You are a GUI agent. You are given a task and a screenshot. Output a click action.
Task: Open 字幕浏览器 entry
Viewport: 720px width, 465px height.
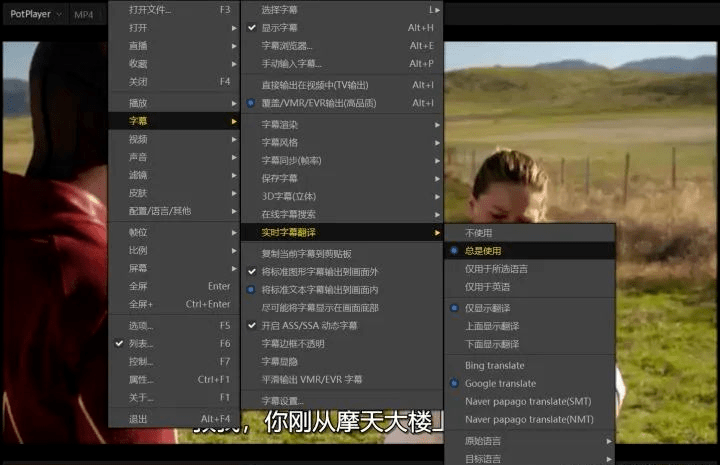click(342, 45)
